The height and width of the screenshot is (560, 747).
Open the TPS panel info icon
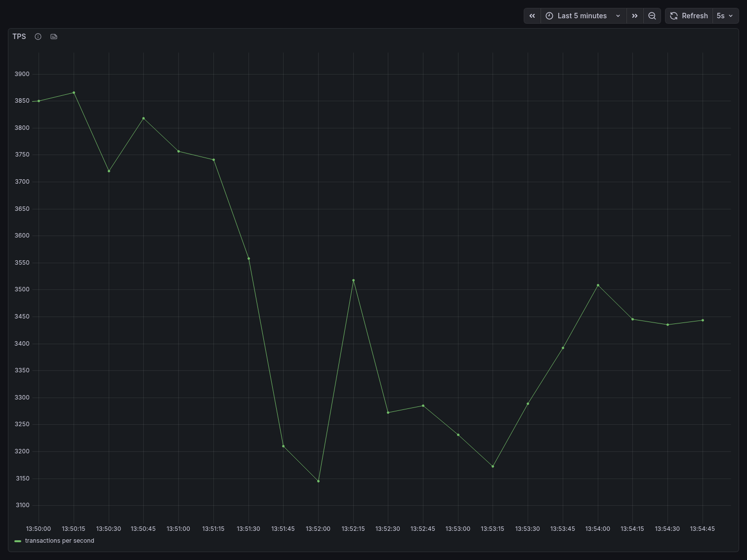coord(38,37)
